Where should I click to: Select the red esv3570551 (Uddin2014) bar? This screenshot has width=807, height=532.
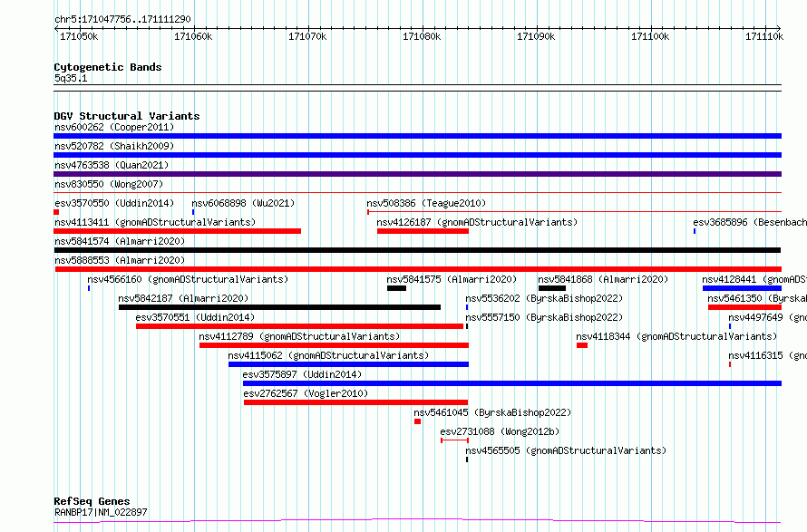point(299,326)
